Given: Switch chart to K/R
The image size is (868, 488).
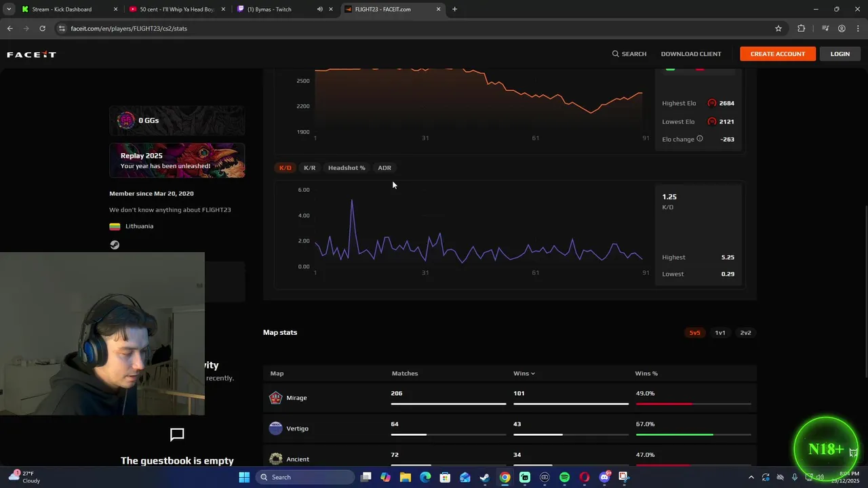Looking at the screenshot, I should (x=310, y=167).
